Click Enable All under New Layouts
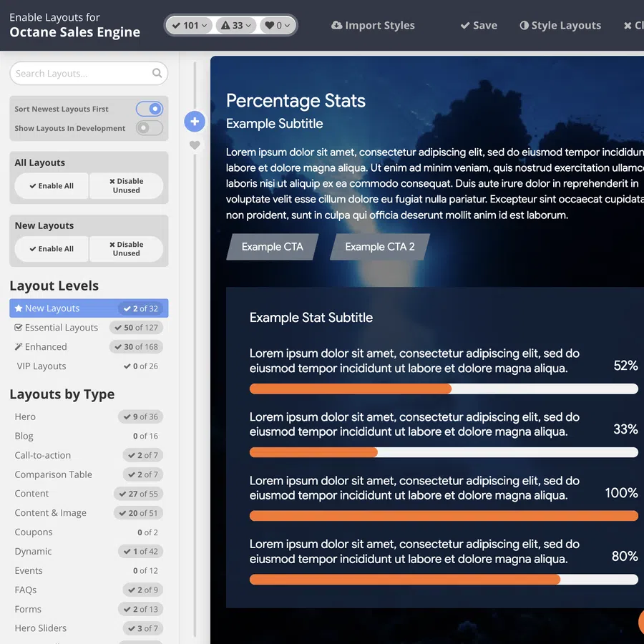The height and width of the screenshot is (644, 644). click(x=52, y=249)
